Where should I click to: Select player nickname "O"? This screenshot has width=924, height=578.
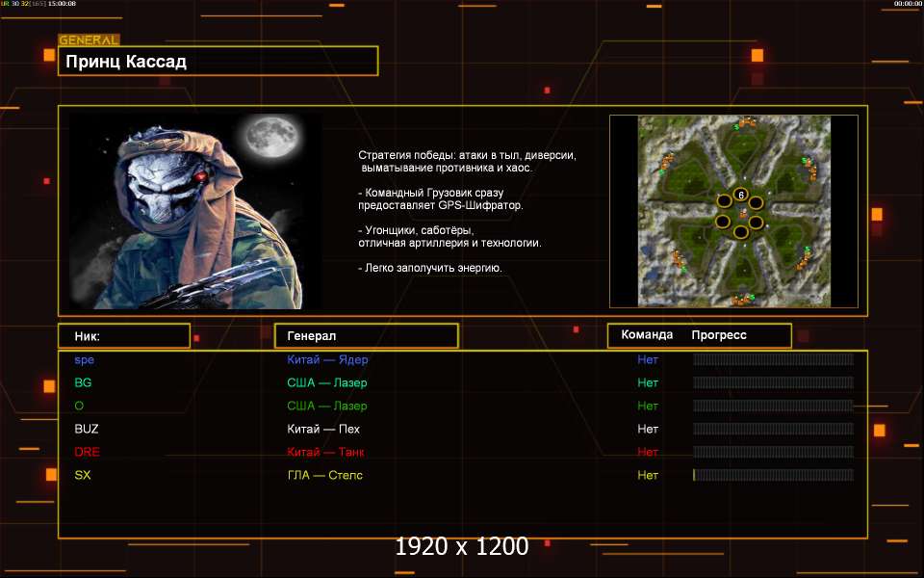79,406
